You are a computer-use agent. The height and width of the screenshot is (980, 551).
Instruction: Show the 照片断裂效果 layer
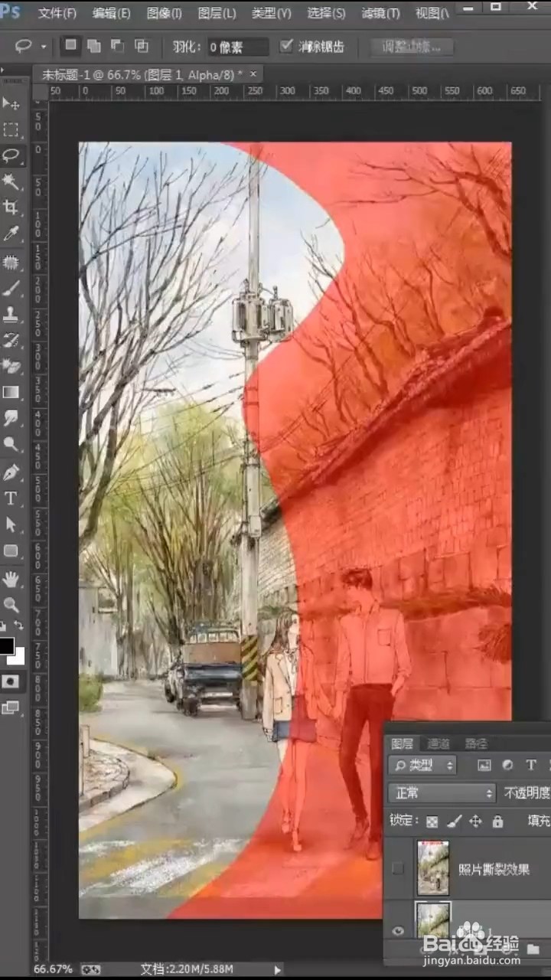tap(397, 868)
